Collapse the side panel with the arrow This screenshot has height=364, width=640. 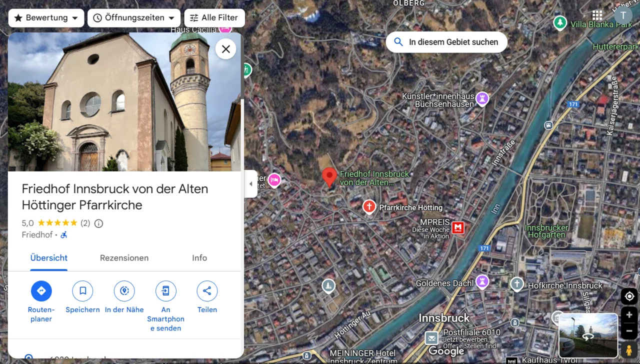(251, 184)
